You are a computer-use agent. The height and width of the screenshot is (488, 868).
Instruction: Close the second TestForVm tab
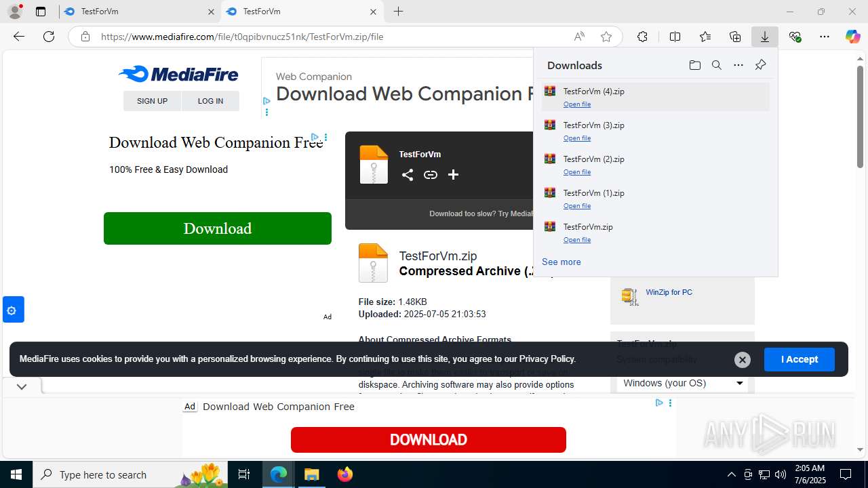tap(373, 12)
